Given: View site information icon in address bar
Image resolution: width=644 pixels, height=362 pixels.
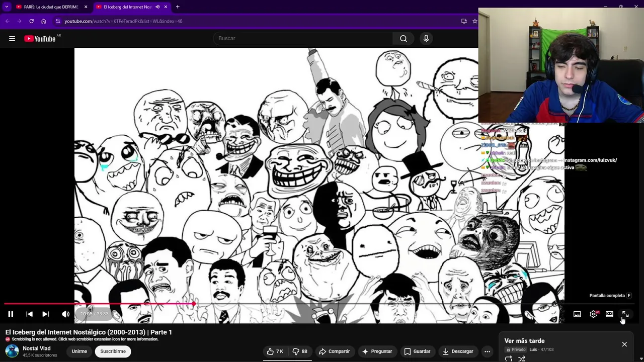Looking at the screenshot, I should point(58,21).
